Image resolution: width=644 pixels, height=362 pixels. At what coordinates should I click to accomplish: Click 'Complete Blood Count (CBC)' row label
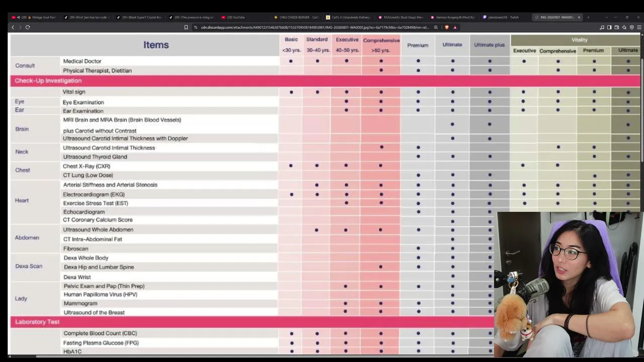click(100, 333)
